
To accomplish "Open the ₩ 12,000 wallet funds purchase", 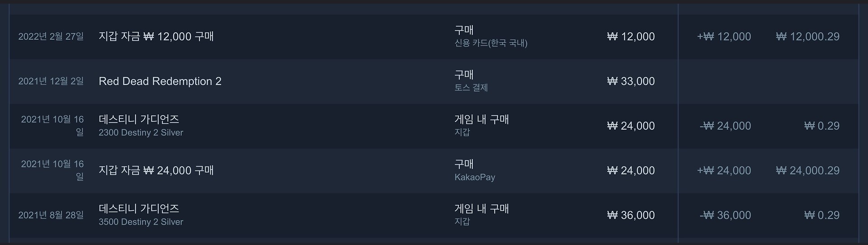I will (156, 37).
